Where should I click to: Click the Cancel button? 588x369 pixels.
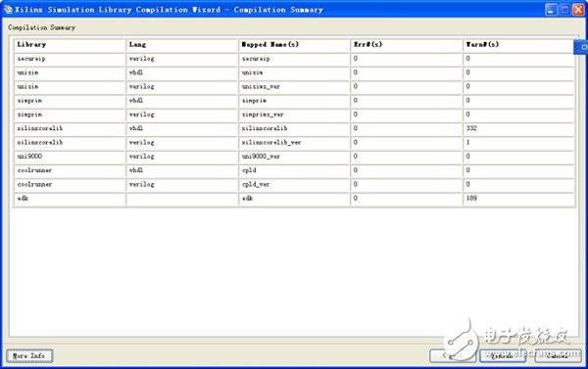[558, 356]
